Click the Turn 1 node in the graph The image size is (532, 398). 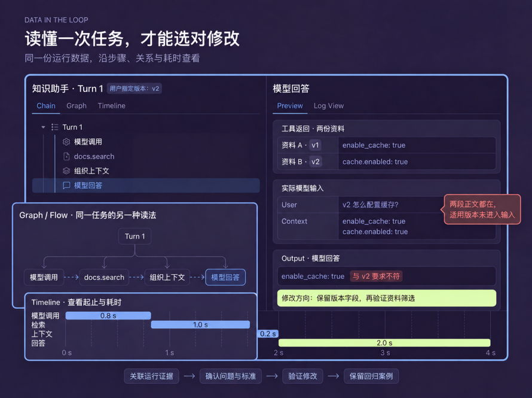[134, 236]
